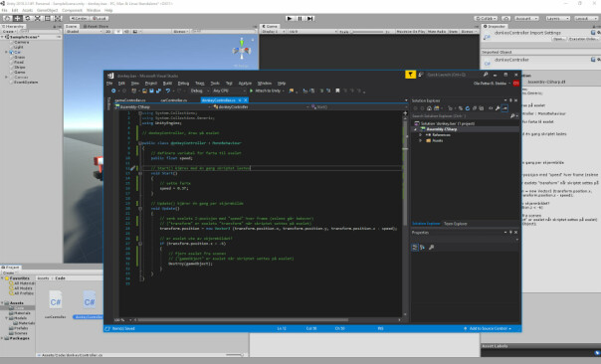
Task: Expand References node in Solution Explorer
Action: click(x=421, y=135)
